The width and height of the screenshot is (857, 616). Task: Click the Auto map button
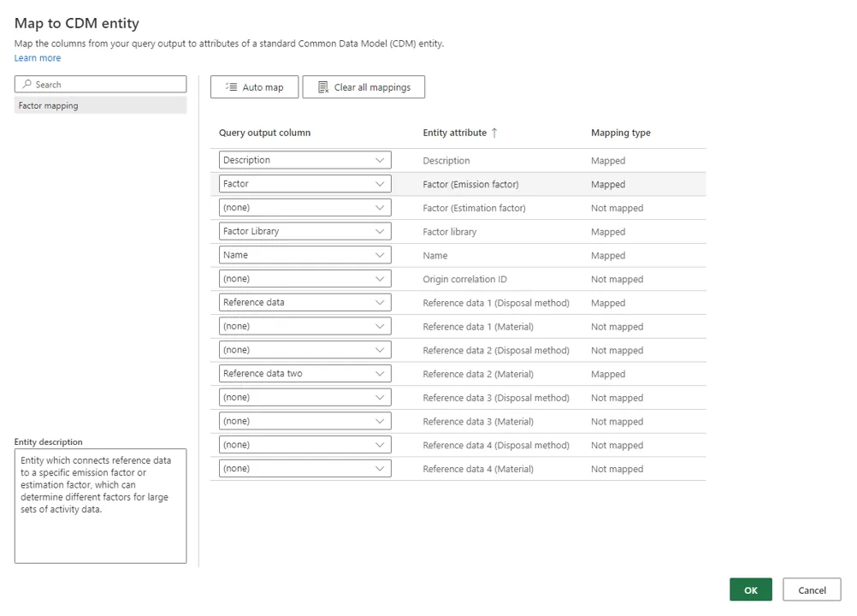255,87
